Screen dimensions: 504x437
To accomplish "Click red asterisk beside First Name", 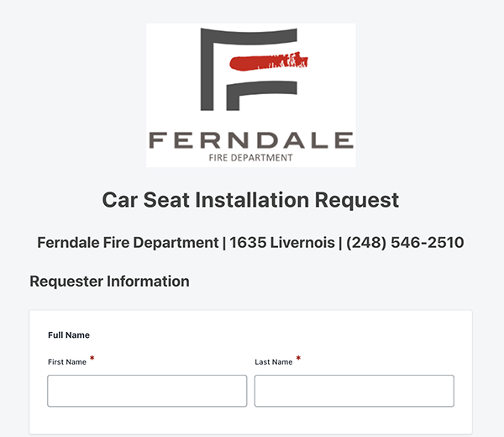I will click(x=92, y=358).
